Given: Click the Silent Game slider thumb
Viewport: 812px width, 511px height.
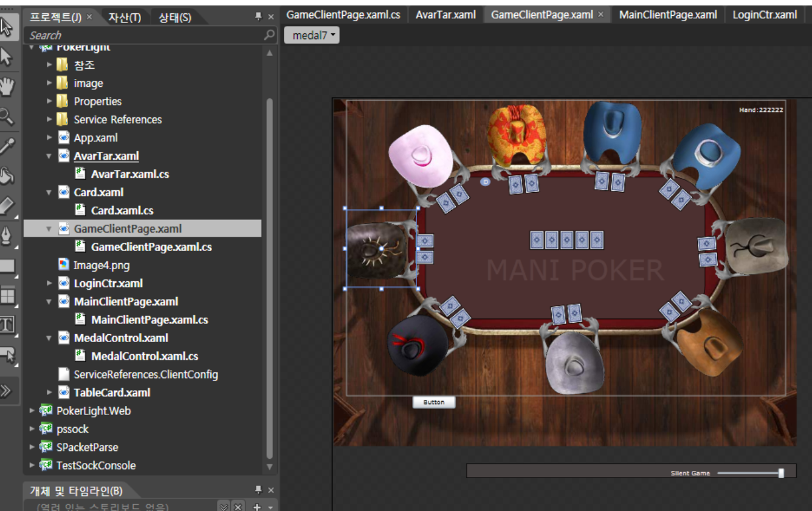Looking at the screenshot, I should 781,473.
